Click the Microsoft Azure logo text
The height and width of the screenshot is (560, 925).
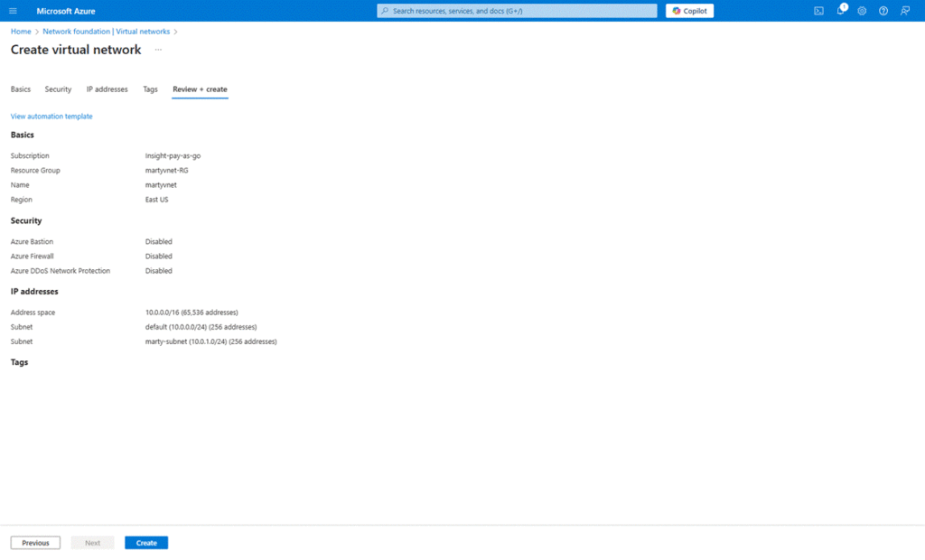pyautogui.click(x=66, y=11)
